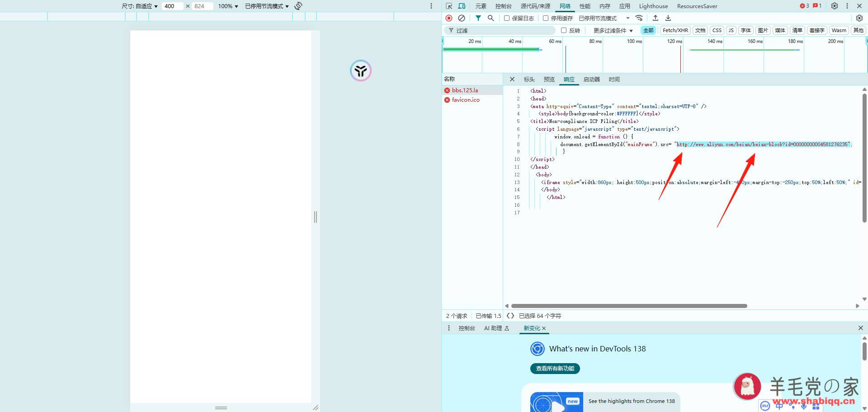Switch to the Lighthouse tab
Image resolution: width=868 pixels, height=412 pixels.
click(653, 6)
